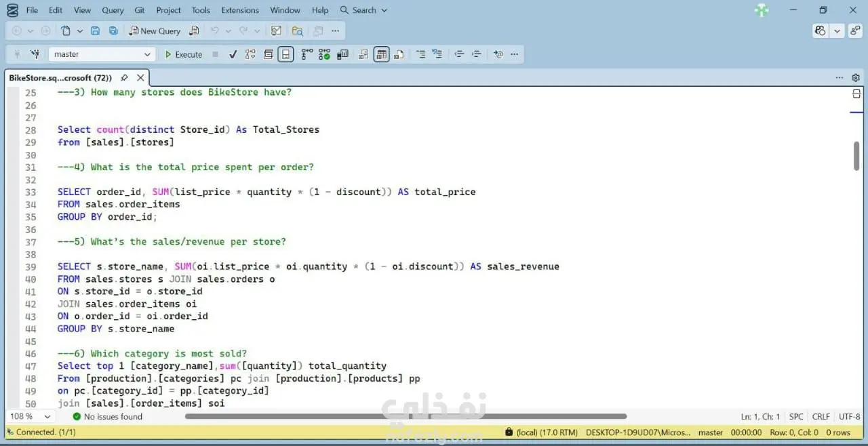Select Results to File mode

coord(399,54)
